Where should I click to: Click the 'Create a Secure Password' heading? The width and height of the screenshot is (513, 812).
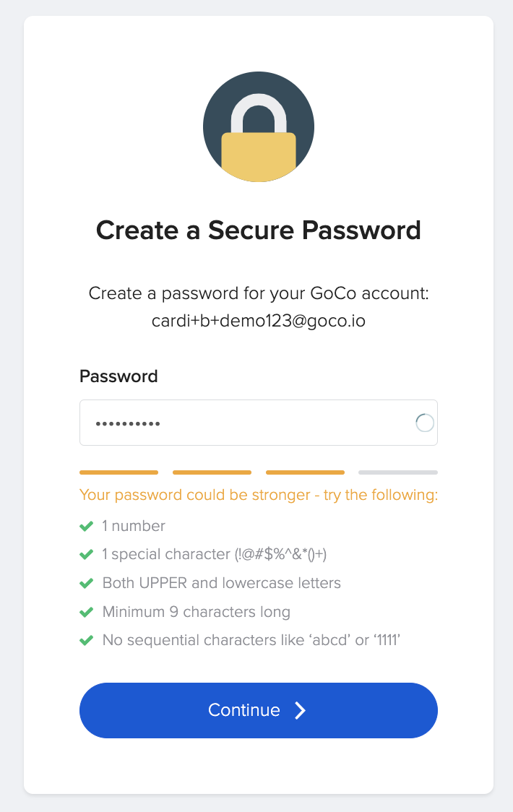pyautogui.click(x=259, y=230)
